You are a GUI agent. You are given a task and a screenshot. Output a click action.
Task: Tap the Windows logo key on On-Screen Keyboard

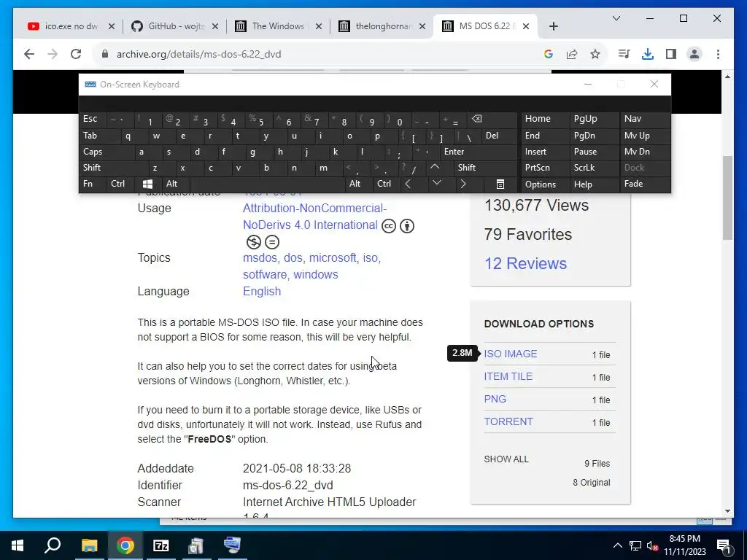tap(147, 184)
